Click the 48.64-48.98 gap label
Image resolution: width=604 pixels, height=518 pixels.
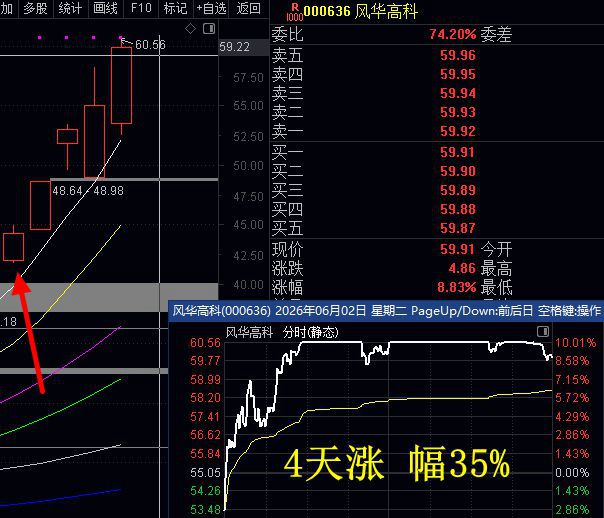[88, 191]
